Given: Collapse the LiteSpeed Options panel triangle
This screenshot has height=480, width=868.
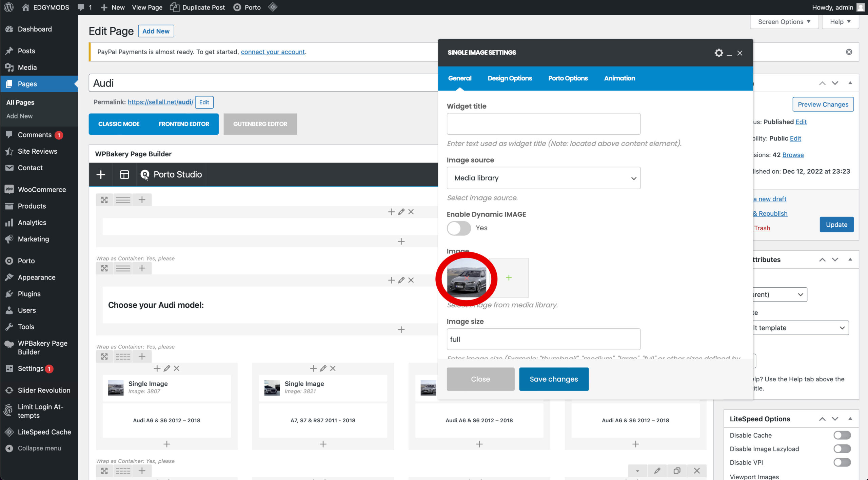Looking at the screenshot, I should click(850, 419).
